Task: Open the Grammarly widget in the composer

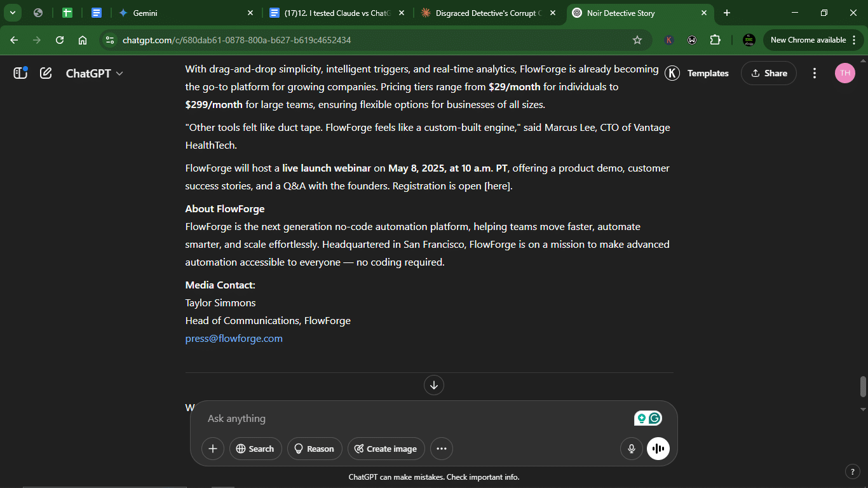Action: click(655, 418)
